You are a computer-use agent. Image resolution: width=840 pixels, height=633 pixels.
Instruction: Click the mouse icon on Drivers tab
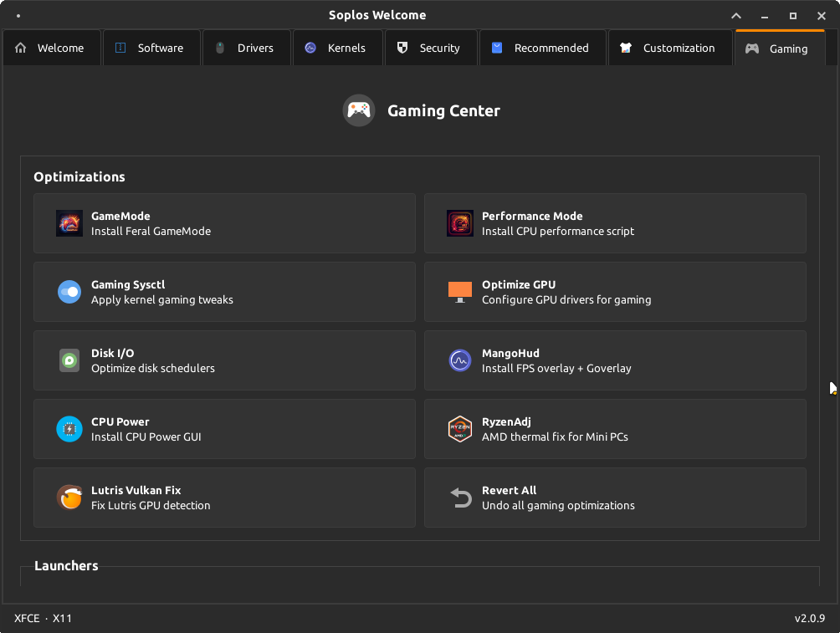pyautogui.click(x=220, y=48)
